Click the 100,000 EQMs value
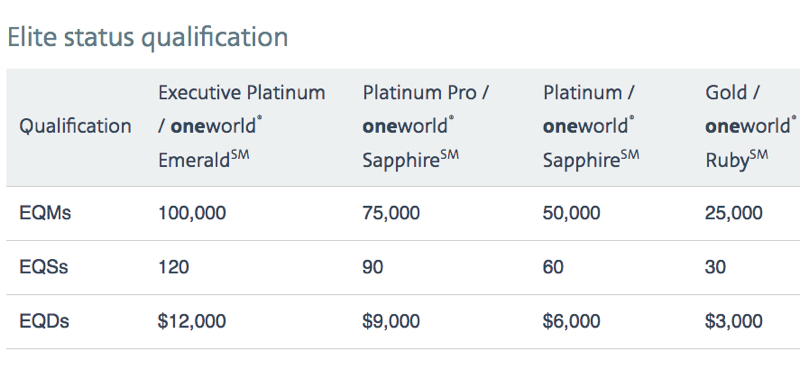 click(x=192, y=213)
